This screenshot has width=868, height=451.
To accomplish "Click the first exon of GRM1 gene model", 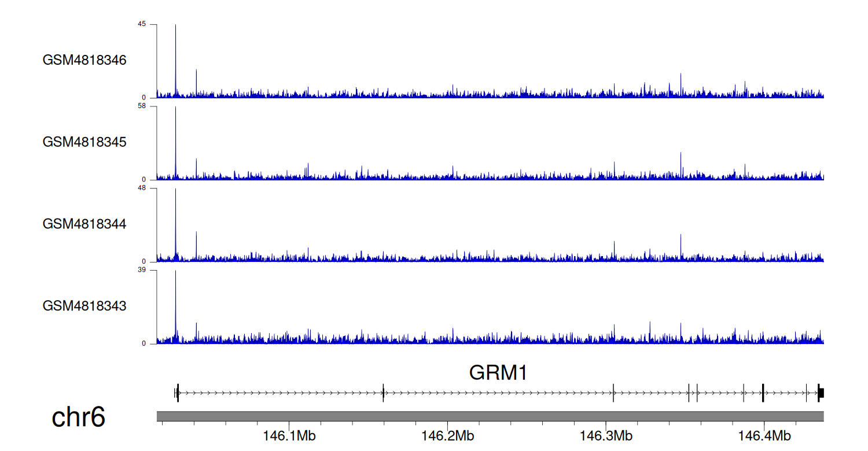I will coord(178,393).
